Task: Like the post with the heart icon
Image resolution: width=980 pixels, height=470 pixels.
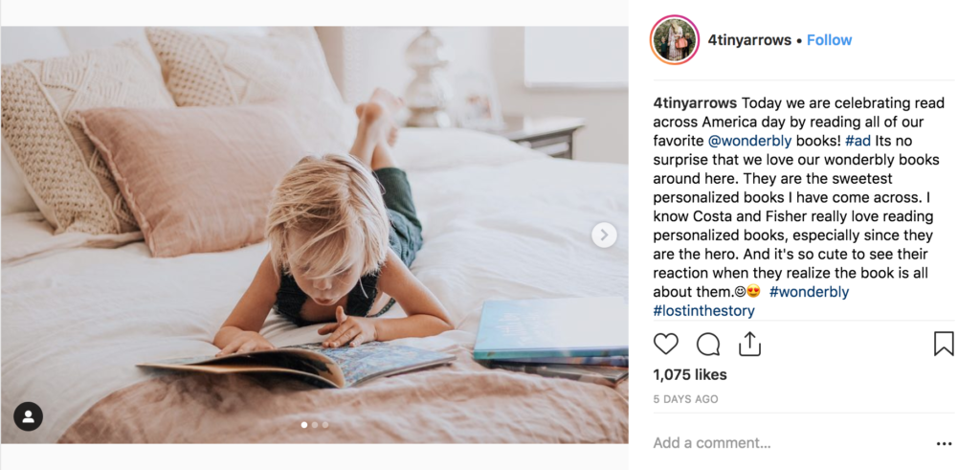Action: (666, 344)
